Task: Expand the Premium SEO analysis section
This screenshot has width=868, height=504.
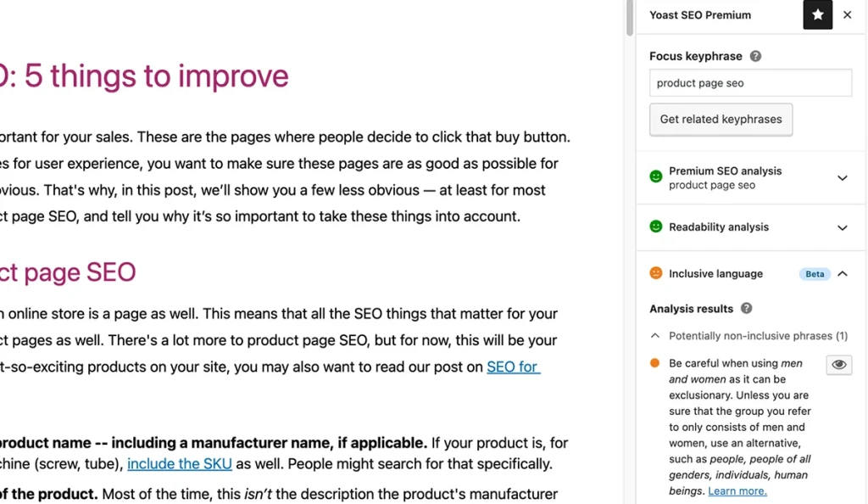Action: pos(842,177)
